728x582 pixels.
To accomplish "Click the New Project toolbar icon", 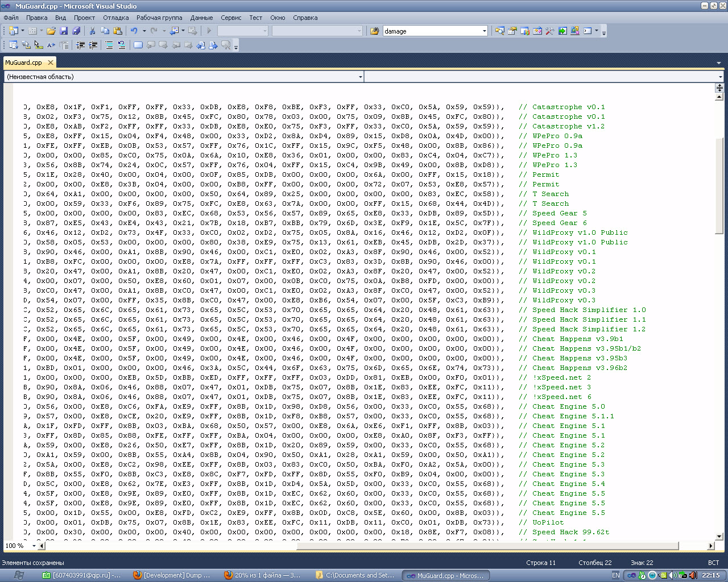I will click(14, 31).
